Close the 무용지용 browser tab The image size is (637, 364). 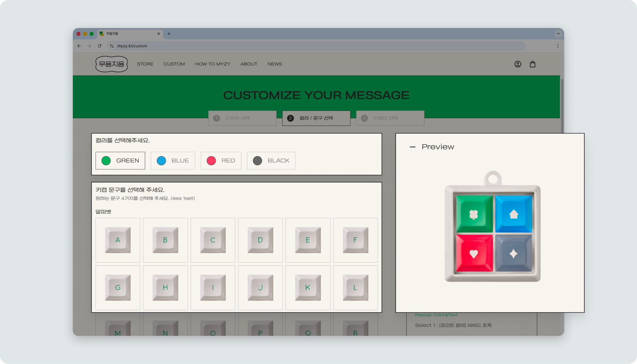point(159,34)
